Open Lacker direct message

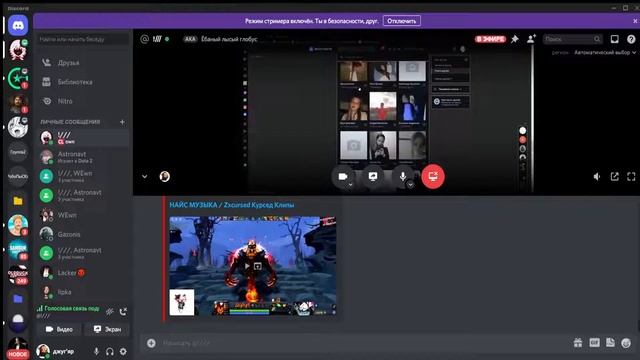tap(83, 273)
